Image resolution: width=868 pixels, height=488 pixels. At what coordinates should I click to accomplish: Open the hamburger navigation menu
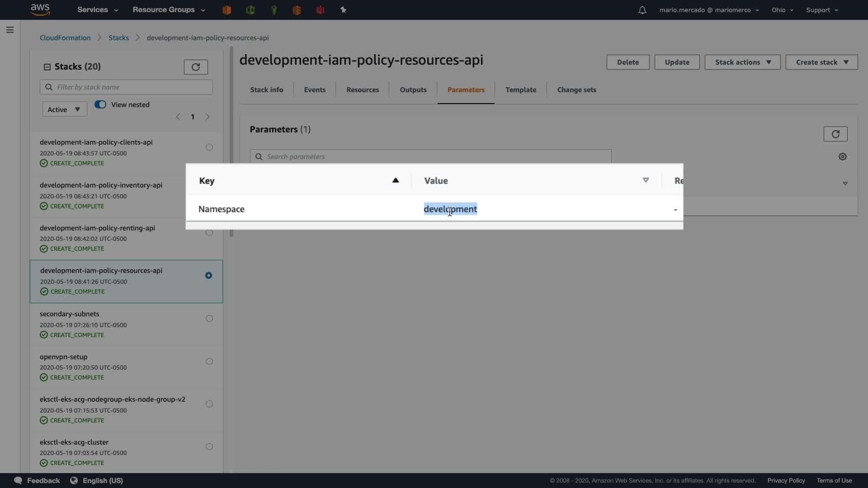point(10,30)
